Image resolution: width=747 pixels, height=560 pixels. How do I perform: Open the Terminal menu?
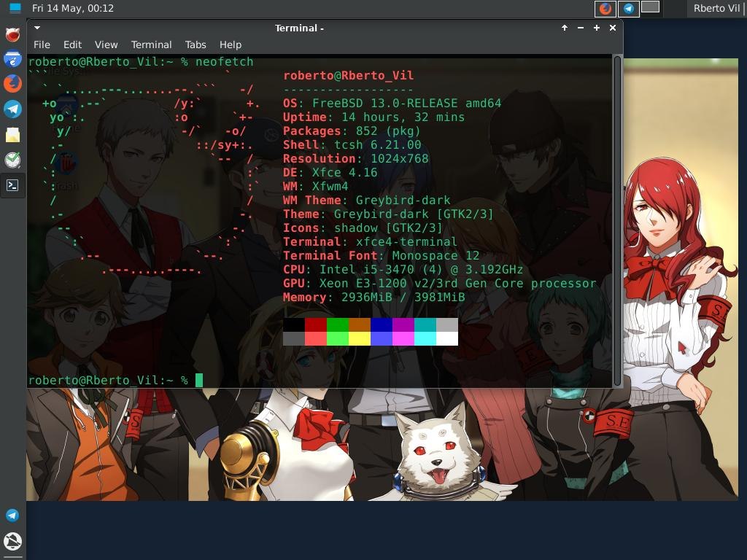151,44
